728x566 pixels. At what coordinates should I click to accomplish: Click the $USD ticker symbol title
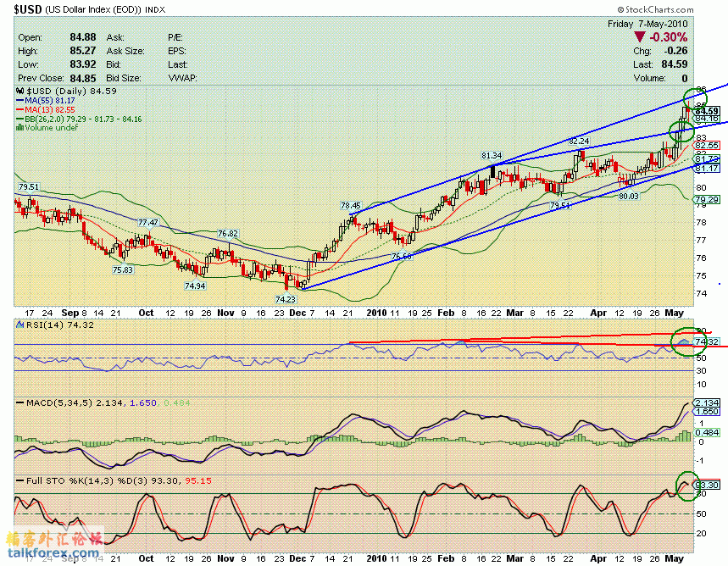28,8
